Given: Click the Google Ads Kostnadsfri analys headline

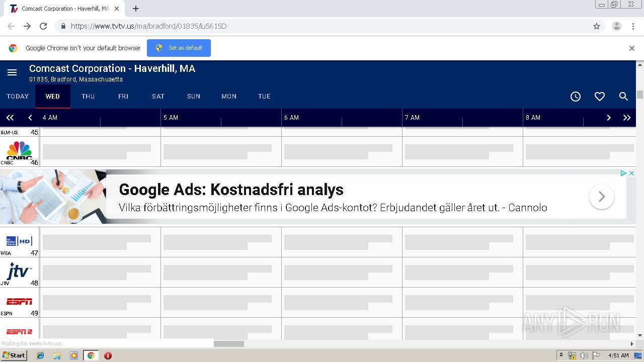Looking at the screenshot, I should pyautogui.click(x=231, y=190).
